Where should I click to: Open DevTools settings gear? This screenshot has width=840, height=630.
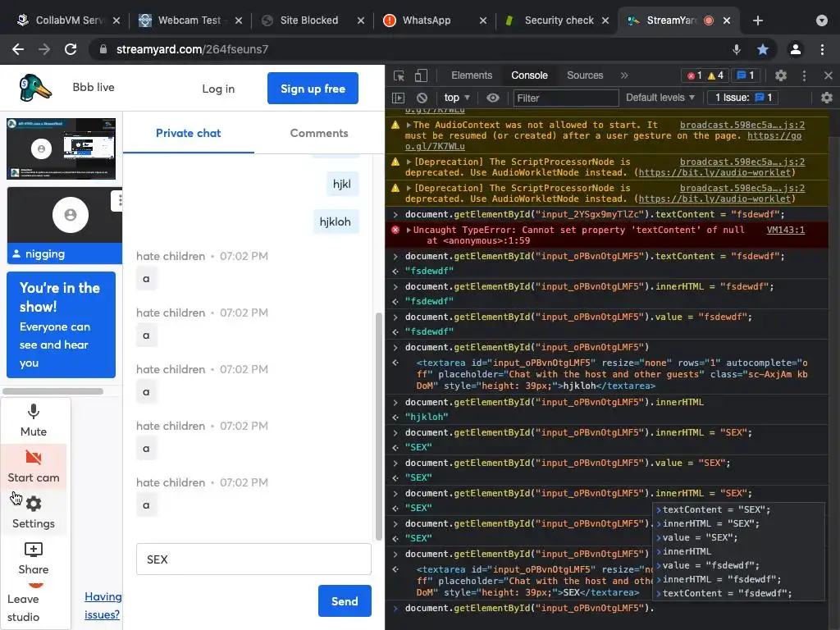tap(781, 75)
